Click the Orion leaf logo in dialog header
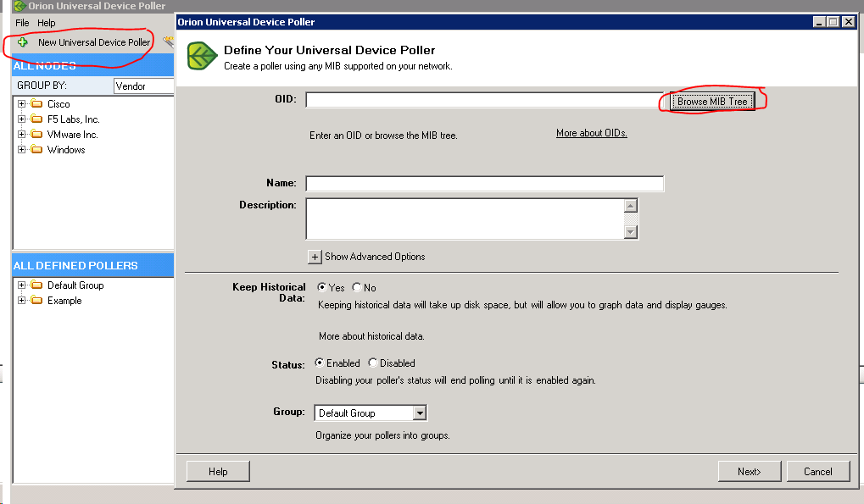 [203, 56]
